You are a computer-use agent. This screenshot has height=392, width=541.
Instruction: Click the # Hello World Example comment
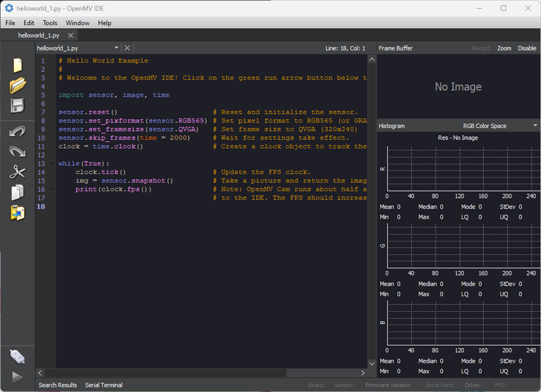click(x=104, y=60)
